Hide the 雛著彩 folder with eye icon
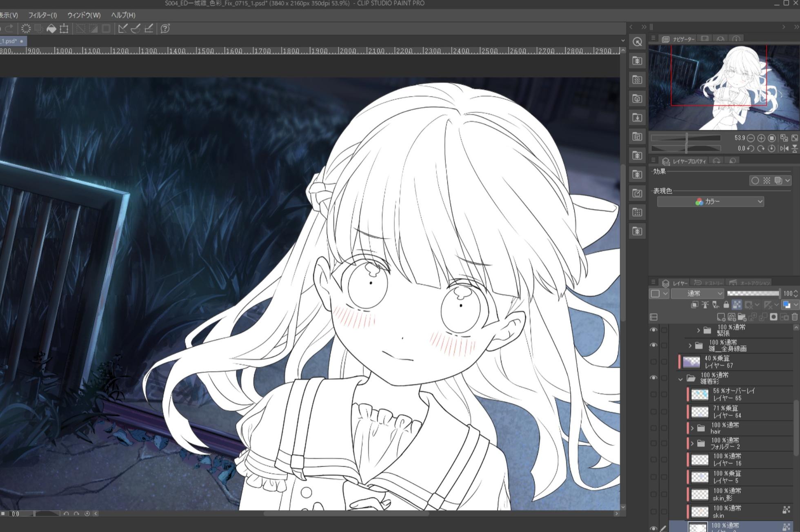The width and height of the screenshot is (800, 532). (x=653, y=378)
